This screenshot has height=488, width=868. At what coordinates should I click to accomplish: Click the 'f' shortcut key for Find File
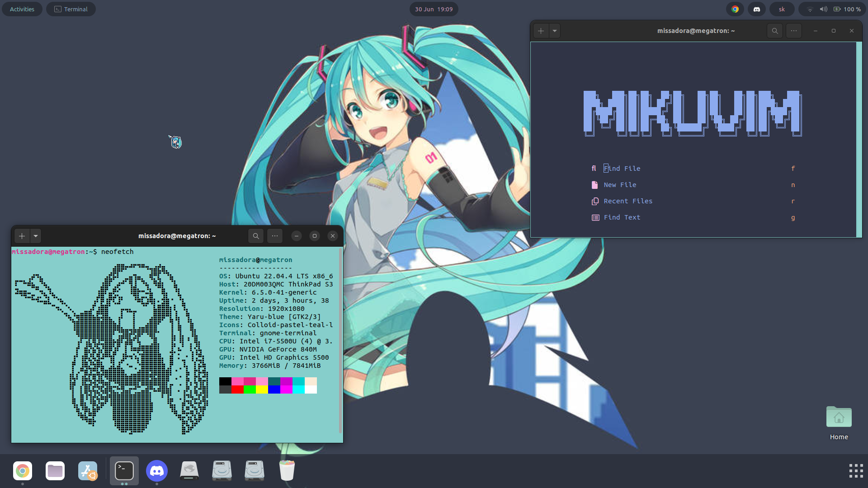793,169
